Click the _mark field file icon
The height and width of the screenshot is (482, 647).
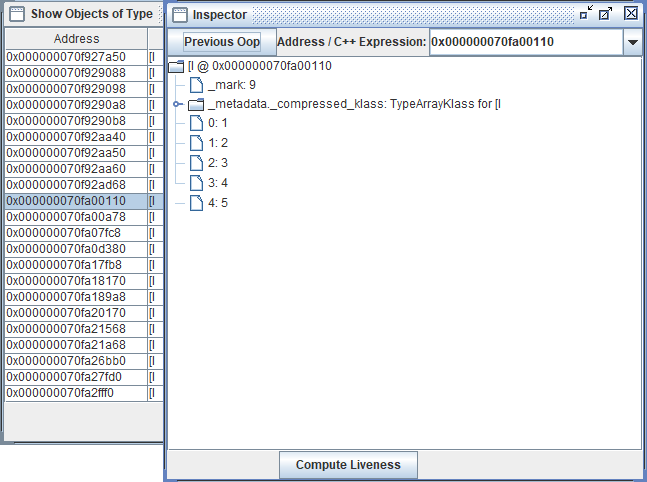[x=196, y=85]
